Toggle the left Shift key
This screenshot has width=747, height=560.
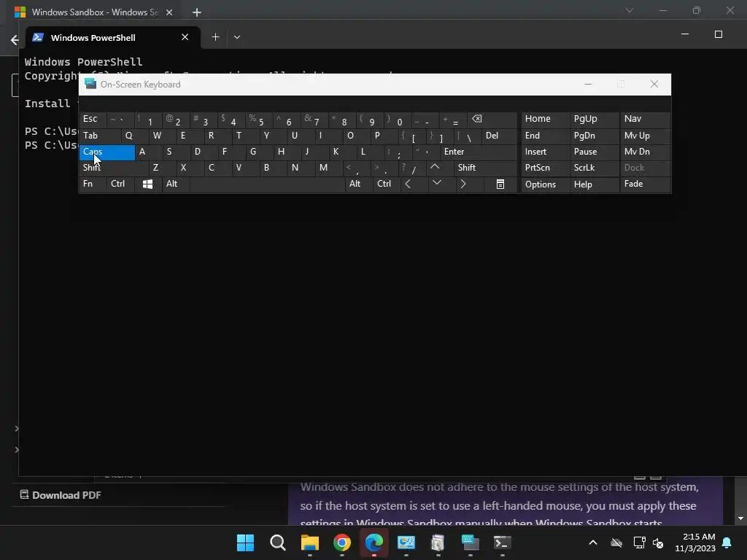point(113,168)
